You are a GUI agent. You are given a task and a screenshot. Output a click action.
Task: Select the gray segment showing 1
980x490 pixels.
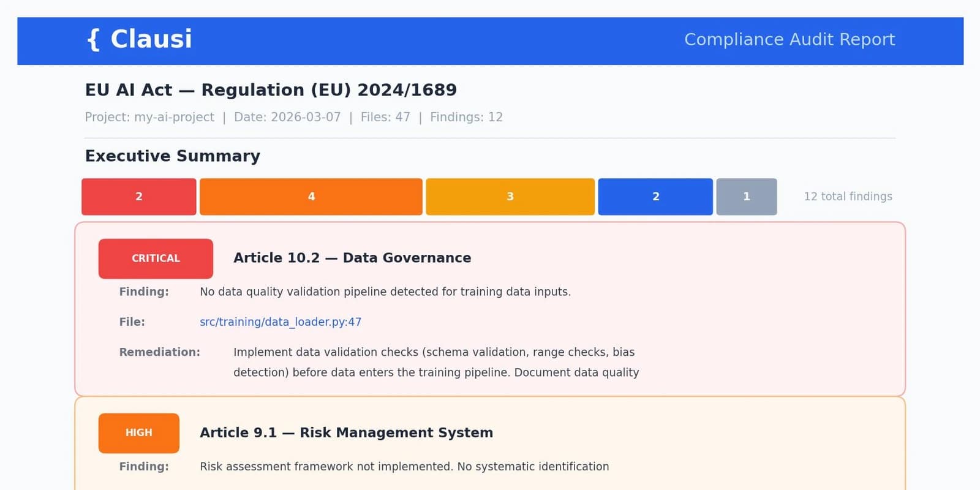click(x=747, y=197)
